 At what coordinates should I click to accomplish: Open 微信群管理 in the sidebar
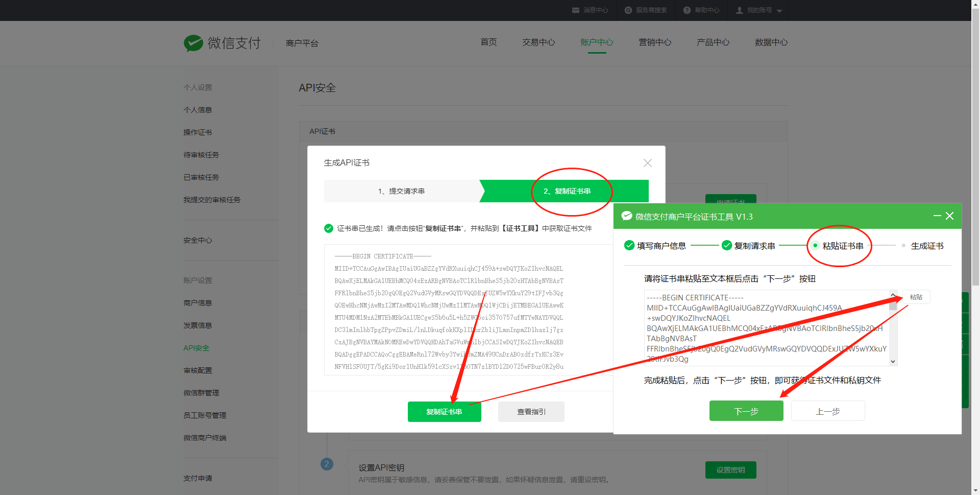[201, 393]
